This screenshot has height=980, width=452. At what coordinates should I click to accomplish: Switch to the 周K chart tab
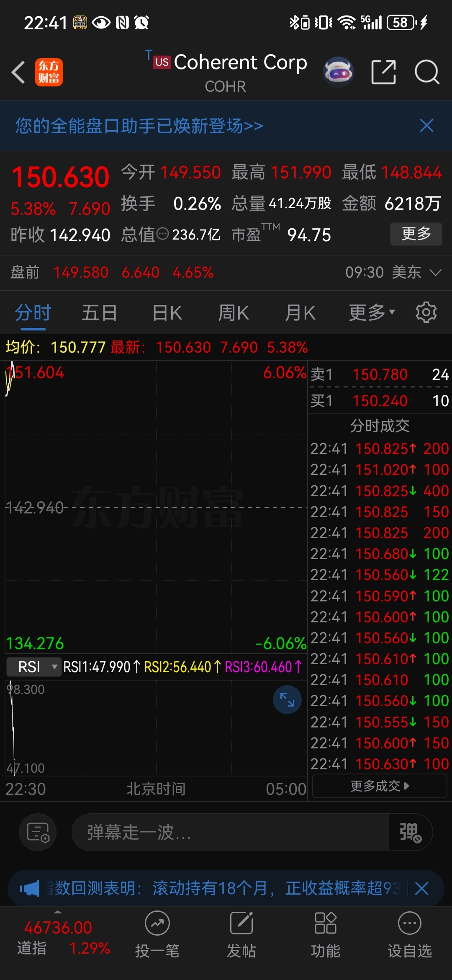click(x=233, y=312)
